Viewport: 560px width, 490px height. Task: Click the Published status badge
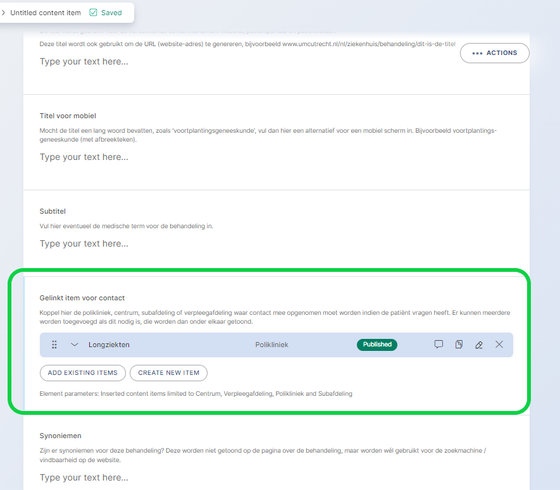[x=377, y=345]
